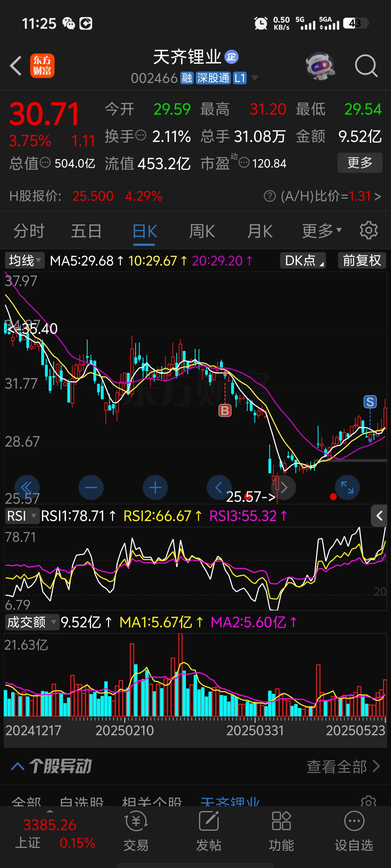This screenshot has width=391, height=868.
Task: Switch to 月K tab
Action: (260, 232)
